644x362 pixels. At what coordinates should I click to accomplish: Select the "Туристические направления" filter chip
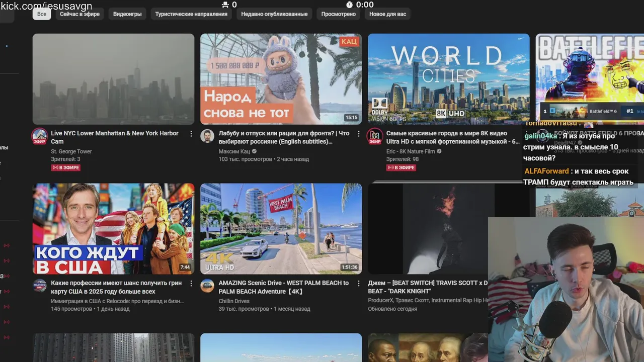[x=191, y=14]
